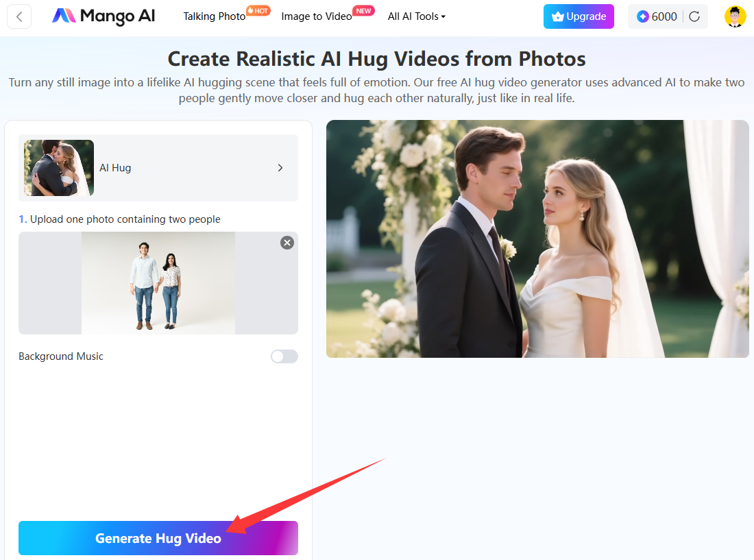Enable the Background Music switch

point(284,356)
